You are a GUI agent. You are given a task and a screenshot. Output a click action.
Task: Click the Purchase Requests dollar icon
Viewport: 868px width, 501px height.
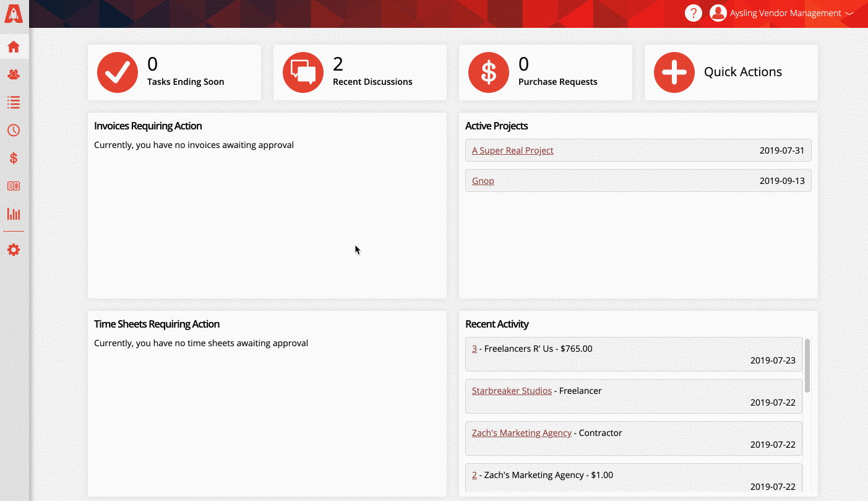point(489,72)
